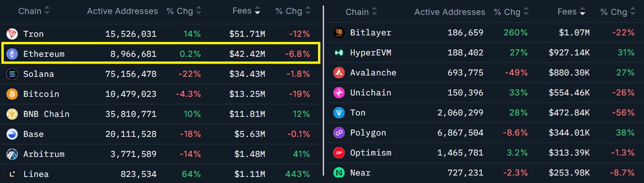
Task: Click the Solana logo icon
Action: coord(12,74)
